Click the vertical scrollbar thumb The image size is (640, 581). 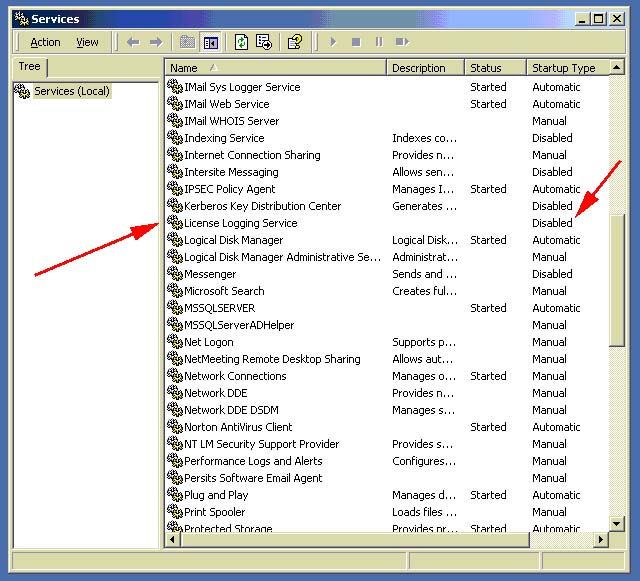click(x=617, y=280)
